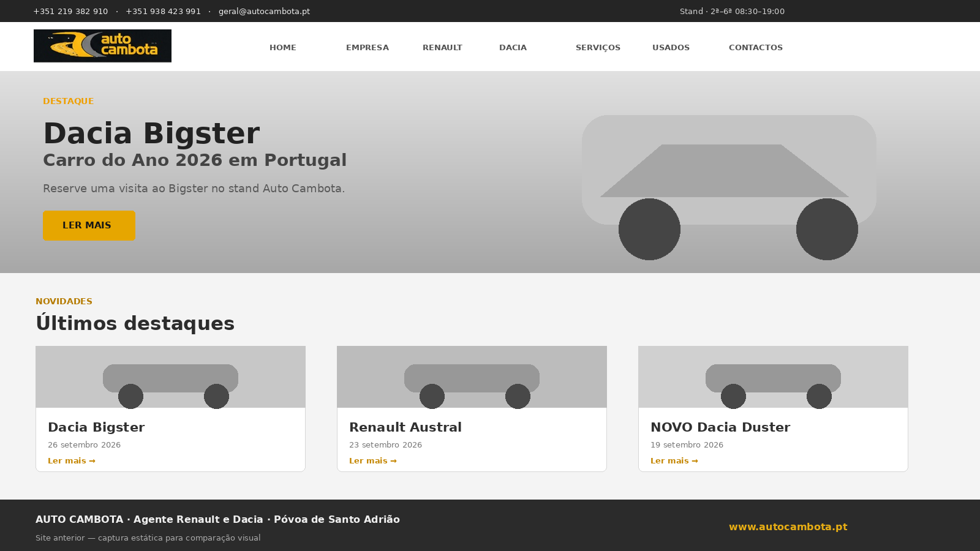Click the date 26 setembro 2026
Viewport: 980px width, 551px height.
pos(85,445)
